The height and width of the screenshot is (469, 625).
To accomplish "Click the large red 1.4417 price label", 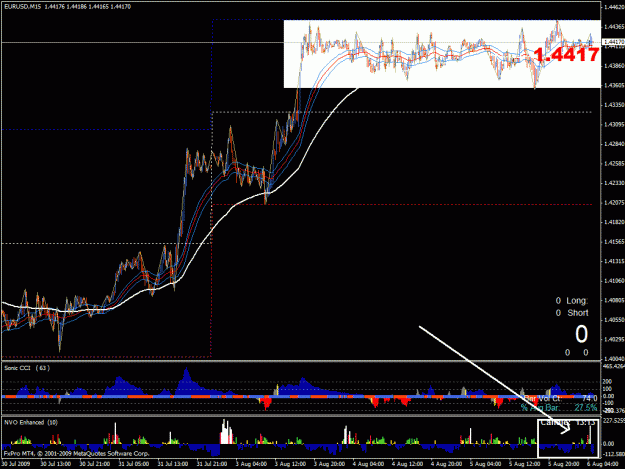I will click(x=566, y=55).
